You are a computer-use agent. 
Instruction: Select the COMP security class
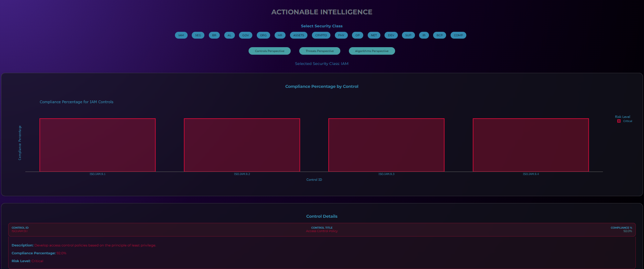(458, 35)
